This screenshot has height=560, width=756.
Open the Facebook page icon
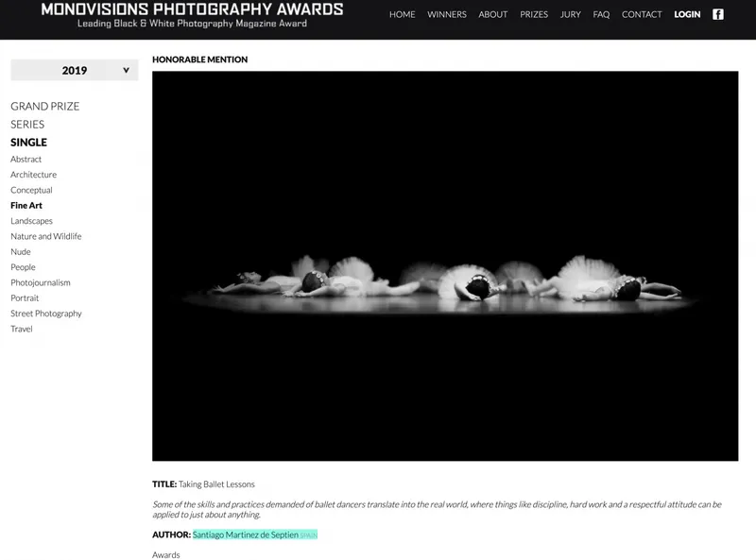point(718,14)
